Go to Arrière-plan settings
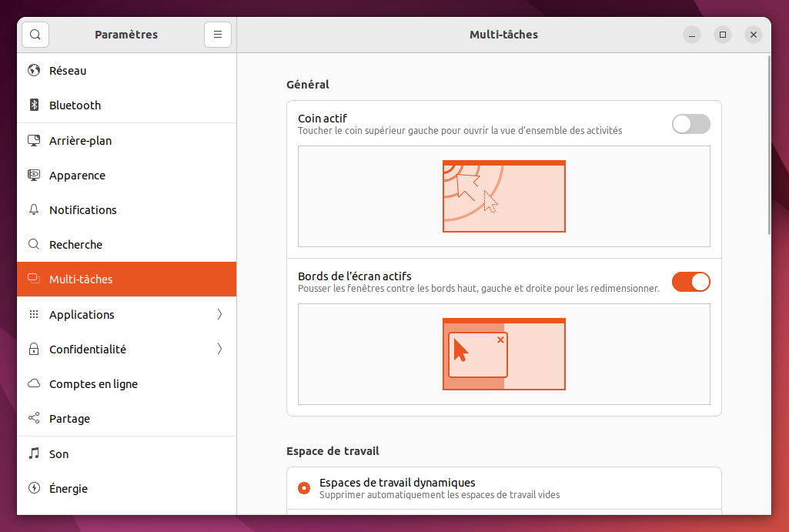789x532 pixels. [127, 140]
